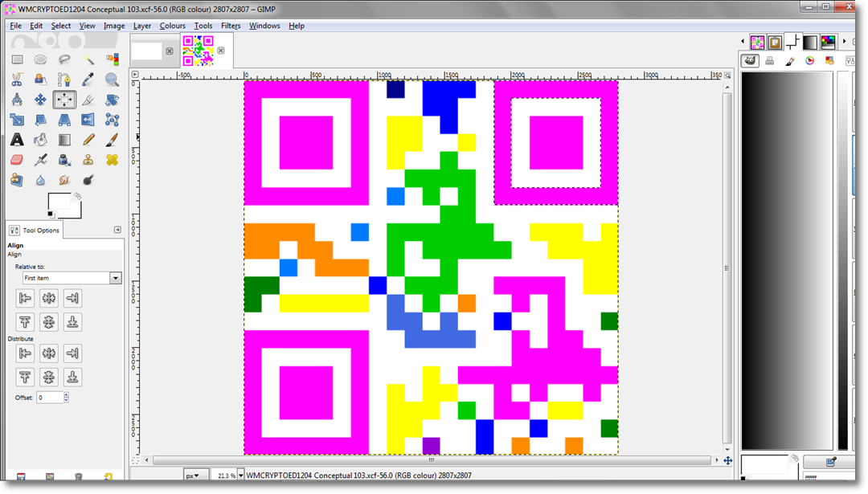This screenshot has height=494, width=868.
Task: Select the Crop tool
Action: pos(88,100)
